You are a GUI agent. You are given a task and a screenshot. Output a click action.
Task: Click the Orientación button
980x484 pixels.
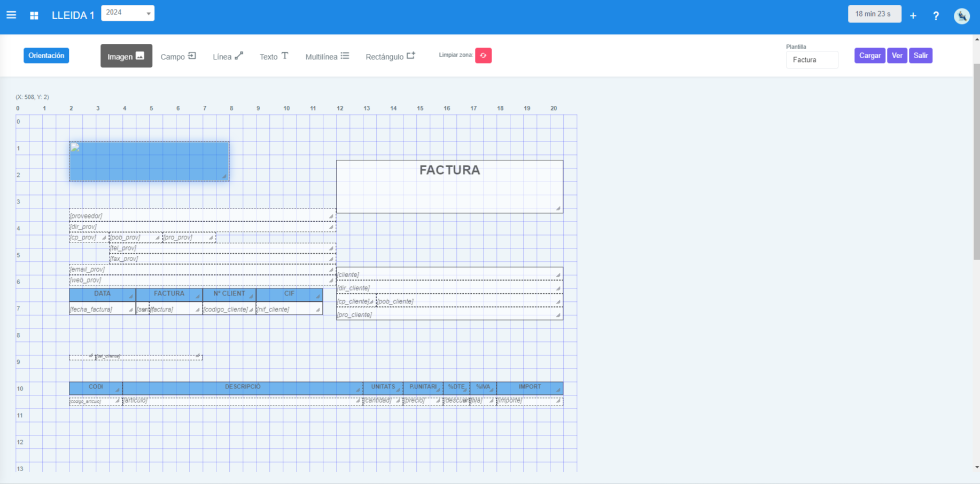pos(46,55)
